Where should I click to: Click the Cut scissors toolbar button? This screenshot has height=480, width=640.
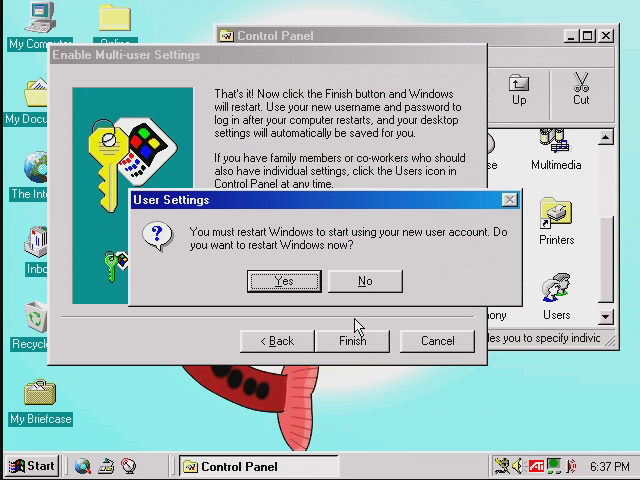pos(581,89)
